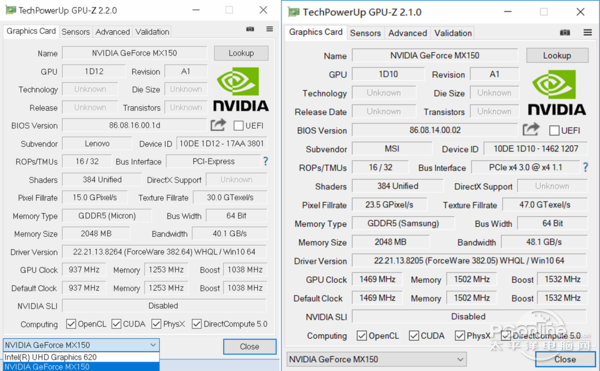Viewport: 600px width, 371px height.
Task: Click GPU field showing 1D10
Action: pyautogui.click(x=388, y=74)
